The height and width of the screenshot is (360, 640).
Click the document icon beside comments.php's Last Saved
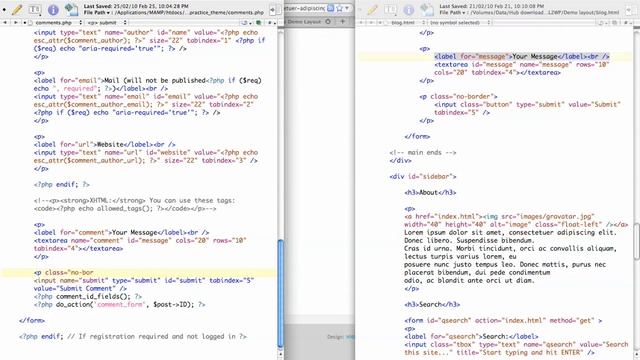pos(71,9)
